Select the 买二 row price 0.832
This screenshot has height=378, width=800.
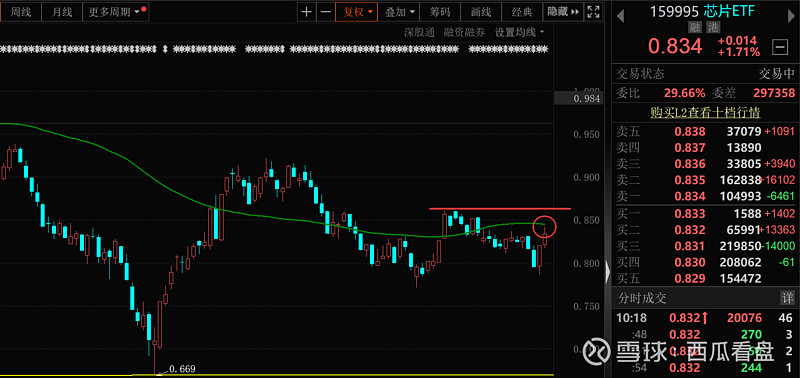coord(690,230)
